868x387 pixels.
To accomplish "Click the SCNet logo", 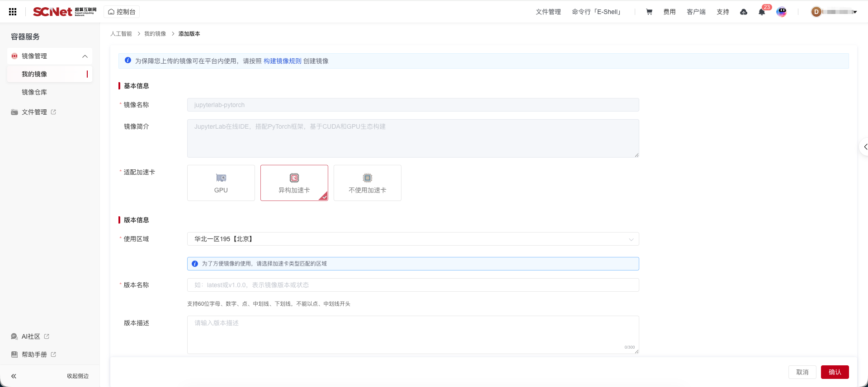I will (x=65, y=12).
